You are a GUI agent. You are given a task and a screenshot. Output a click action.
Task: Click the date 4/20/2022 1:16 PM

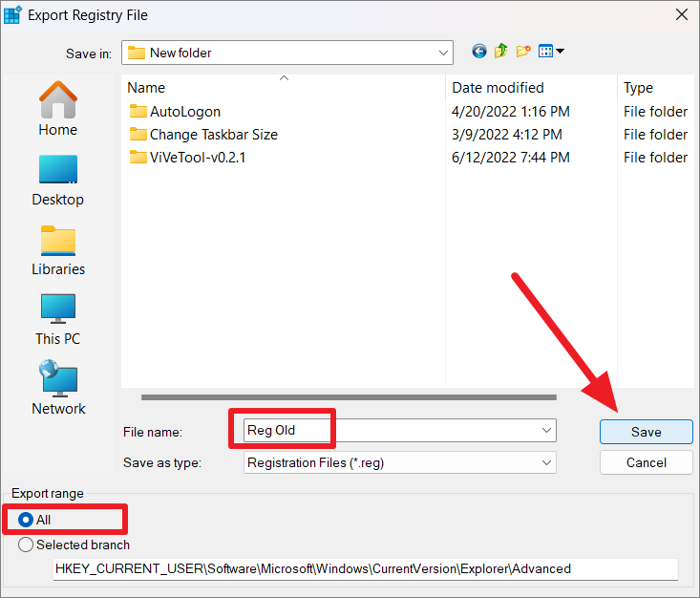[x=510, y=111]
